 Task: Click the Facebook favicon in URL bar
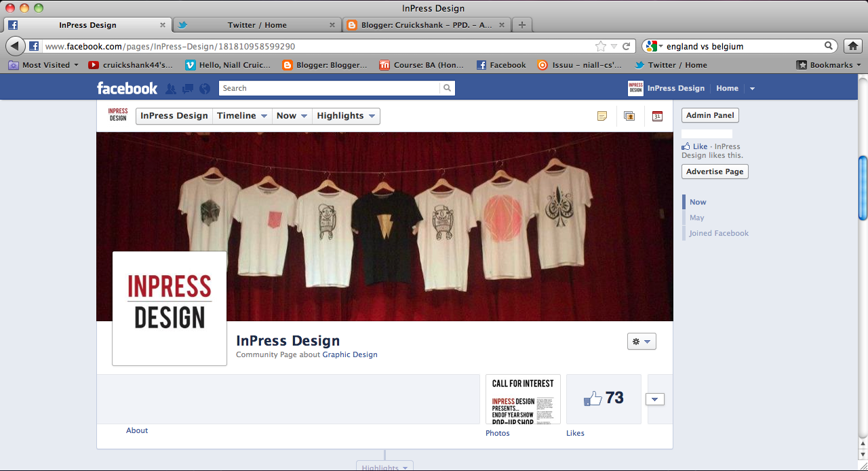34,47
